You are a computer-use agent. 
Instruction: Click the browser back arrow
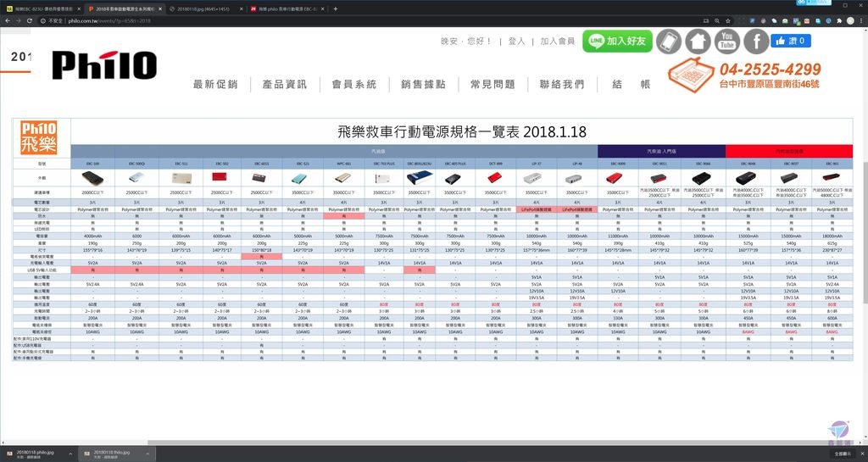[x=7, y=20]
